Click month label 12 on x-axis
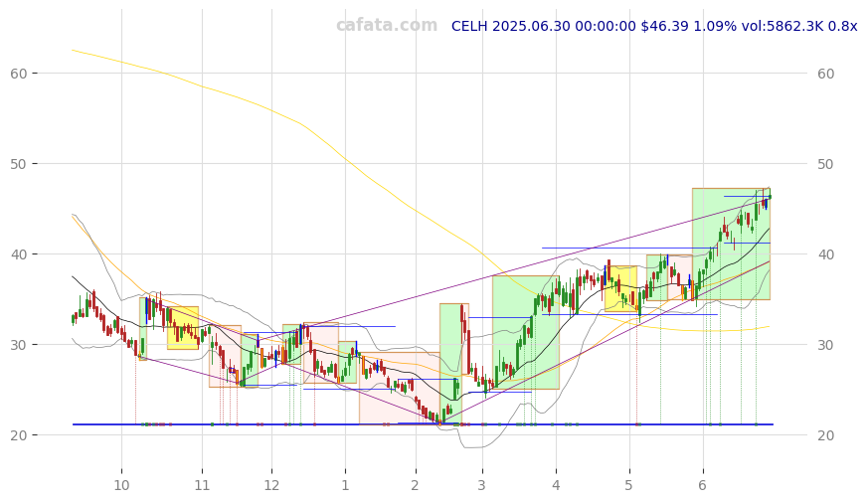 [271, 486]
